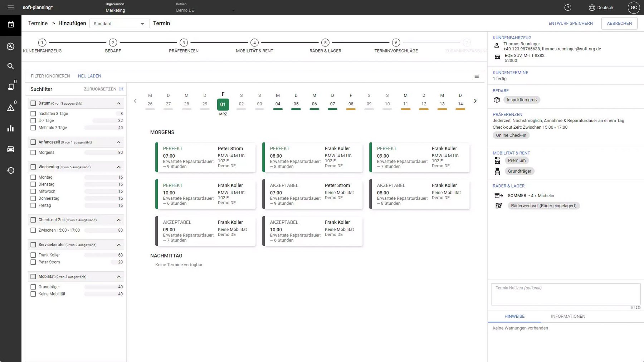Image resolution: width=644 pixels, height=362 pixels.
Task: Open the search icon in sidebar
Action: (11, 66)
